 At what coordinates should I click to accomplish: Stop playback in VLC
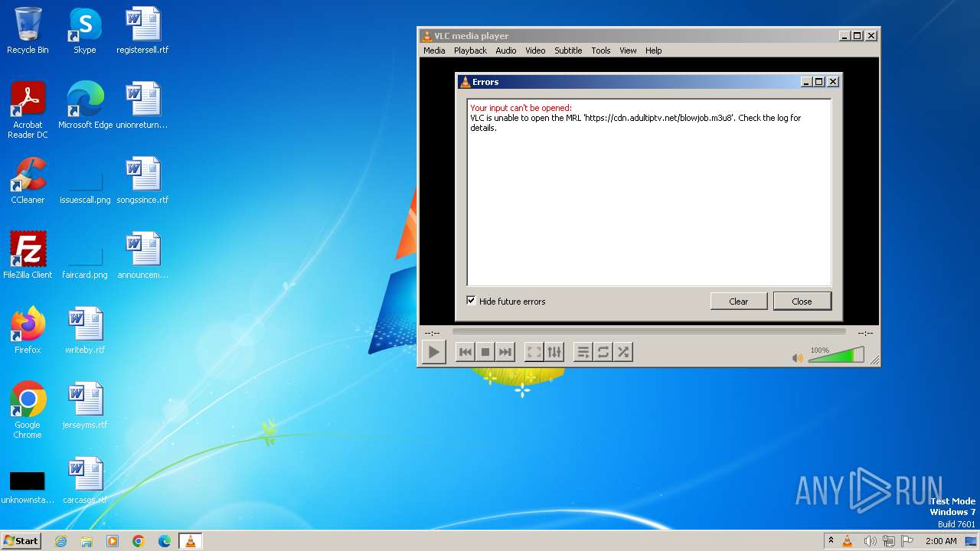click(x=485, y=352)
